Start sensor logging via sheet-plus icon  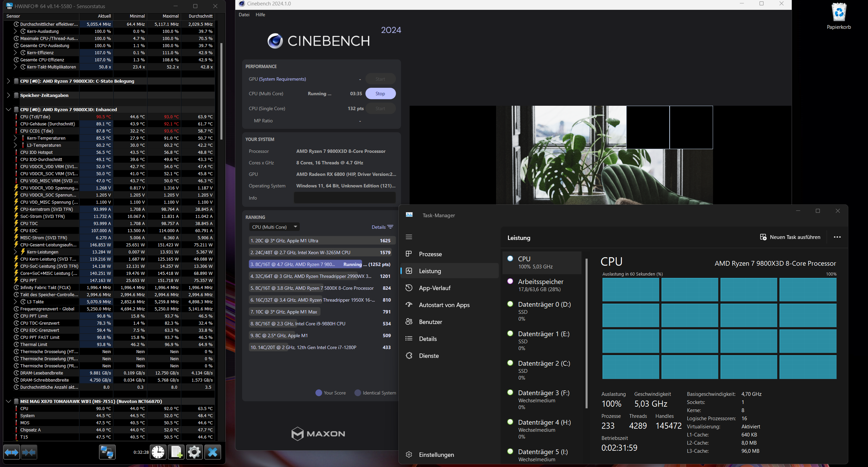(x=176, y=452)
